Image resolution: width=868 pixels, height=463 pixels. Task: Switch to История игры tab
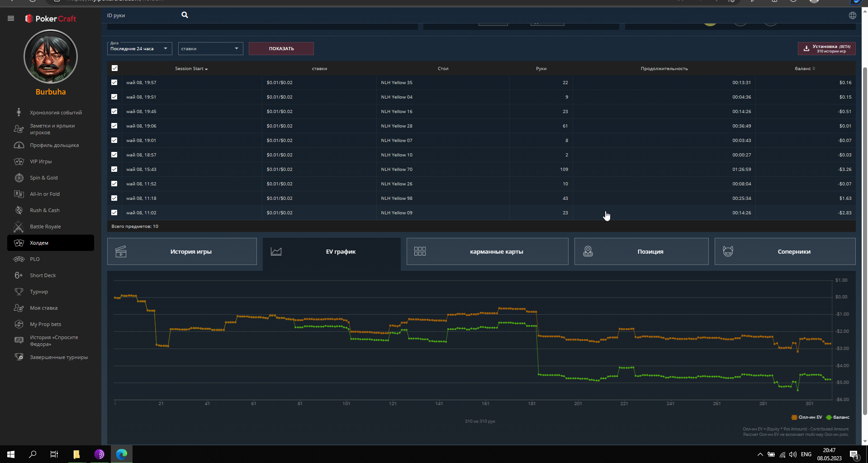pos(182,251)
